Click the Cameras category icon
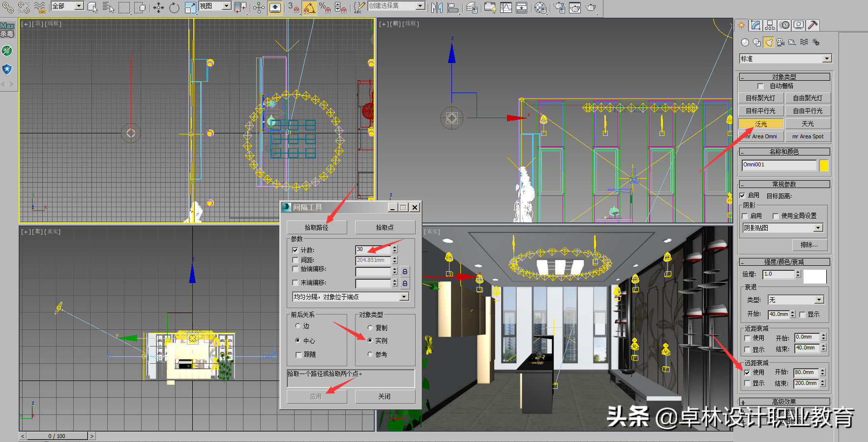This screenshot has height=442, width=868. (780, 42)
